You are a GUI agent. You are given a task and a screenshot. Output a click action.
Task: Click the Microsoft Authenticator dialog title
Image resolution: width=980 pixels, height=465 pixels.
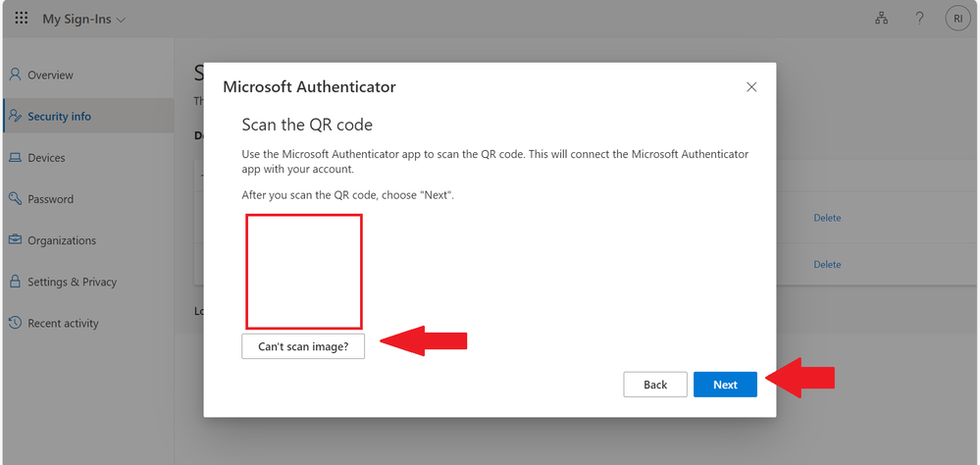point(309,86)
